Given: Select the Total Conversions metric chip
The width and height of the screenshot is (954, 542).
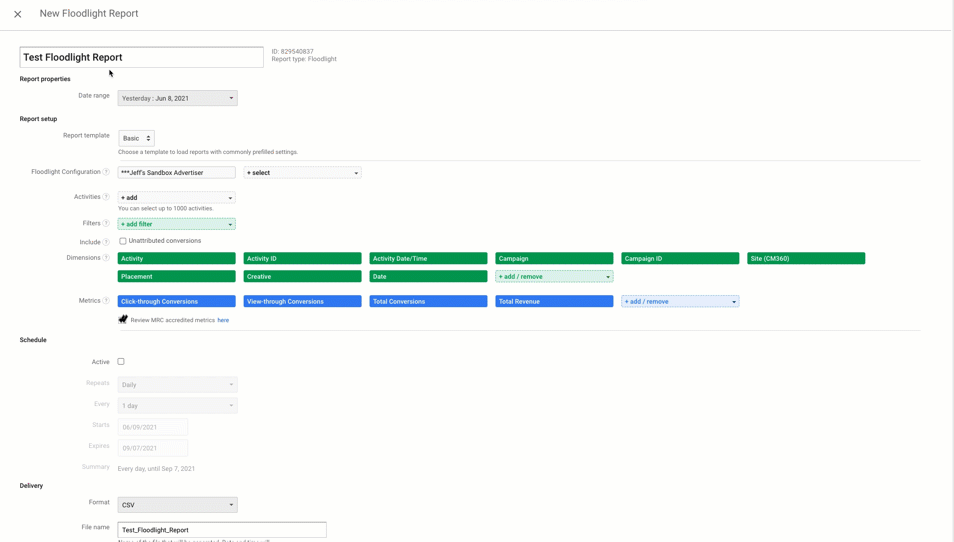Looking at the screenshot, I should (428, 301).
